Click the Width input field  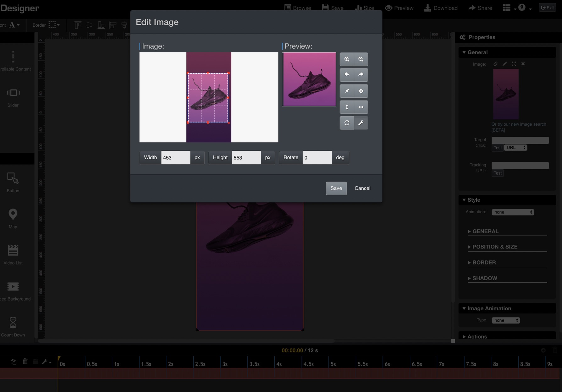175,158
